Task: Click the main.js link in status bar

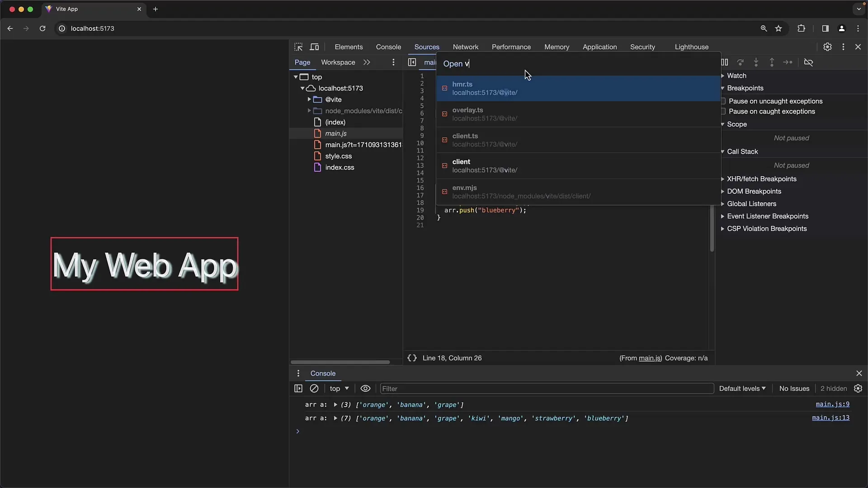Action: pyautogui.click(x=650, y=358)
